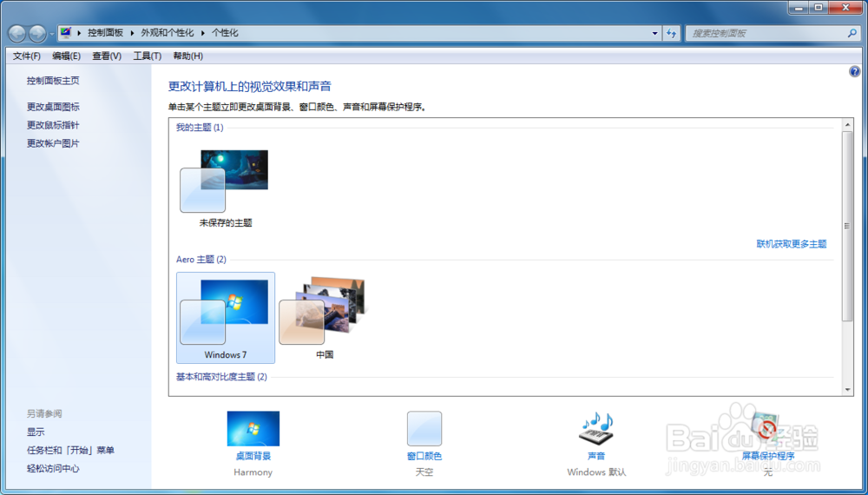Click the 窗口颜色 text link
Image resolution: width=868 pixels, height=495 pixels.
(x=424, y=456)
